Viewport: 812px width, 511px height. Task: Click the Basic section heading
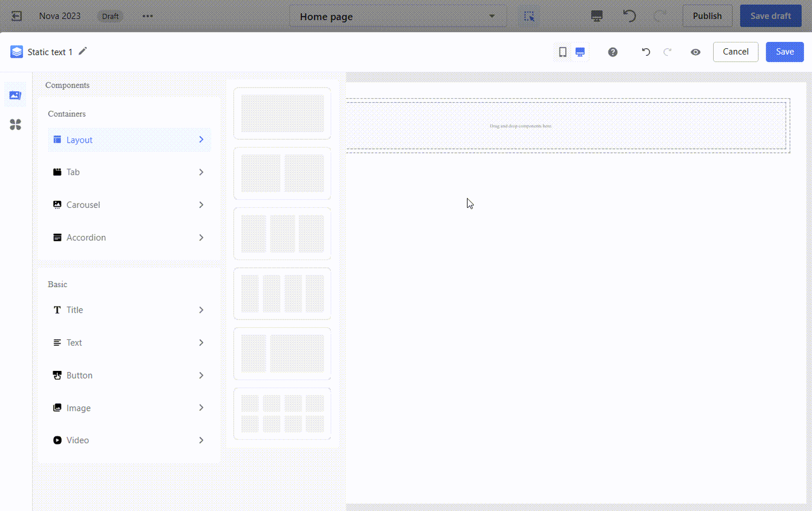(x=58, y=285)
